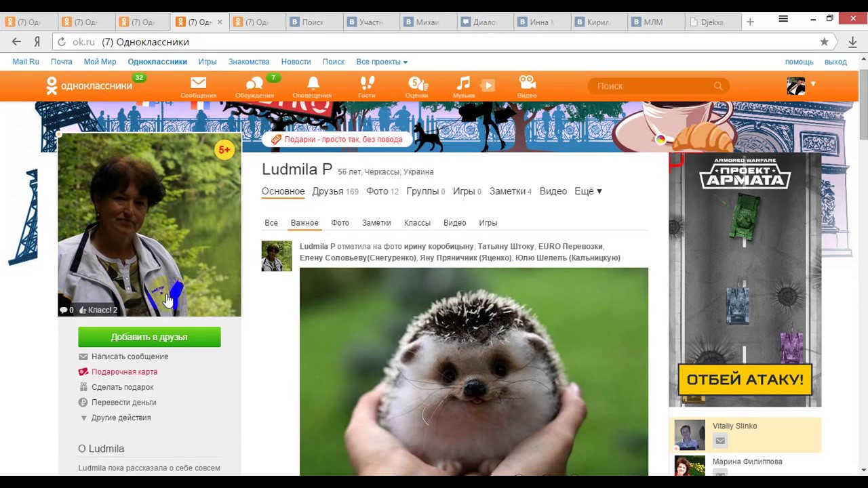Open the profile Игры 0 tab

click(x=467, y=191)
